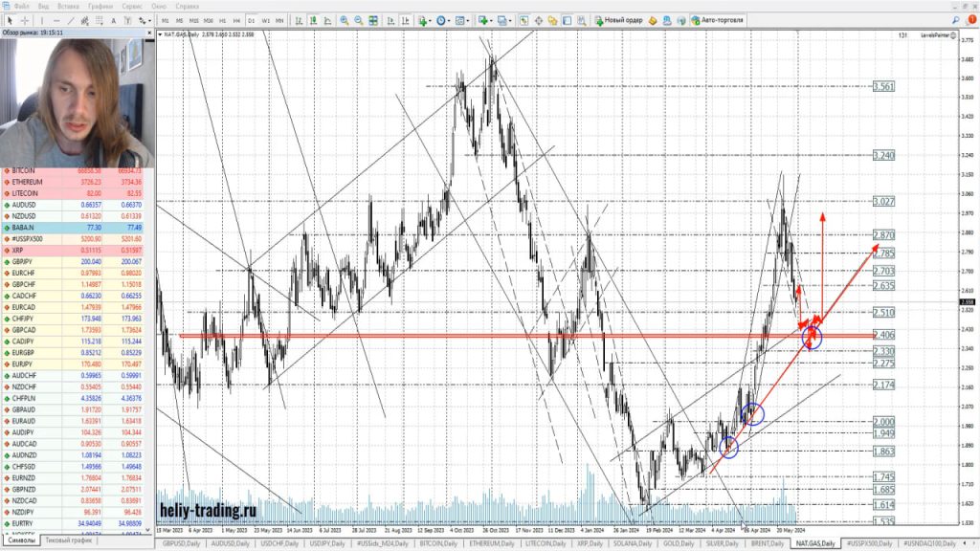The image size is (980, 551).
Task: Zoom in on the chart
Action: pos(345,20)
